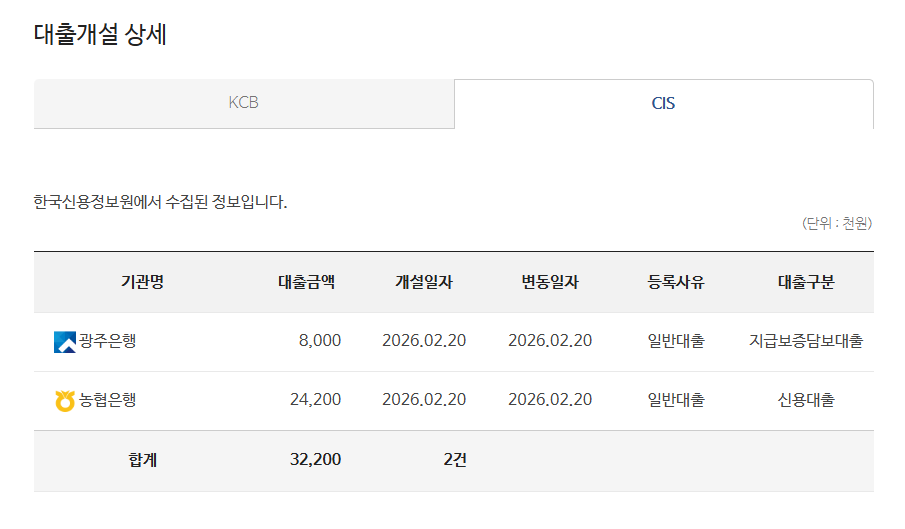Click the 지급보증담보대출 loan type cell
This screenshot has width=905, height=529.
[806, 341]
